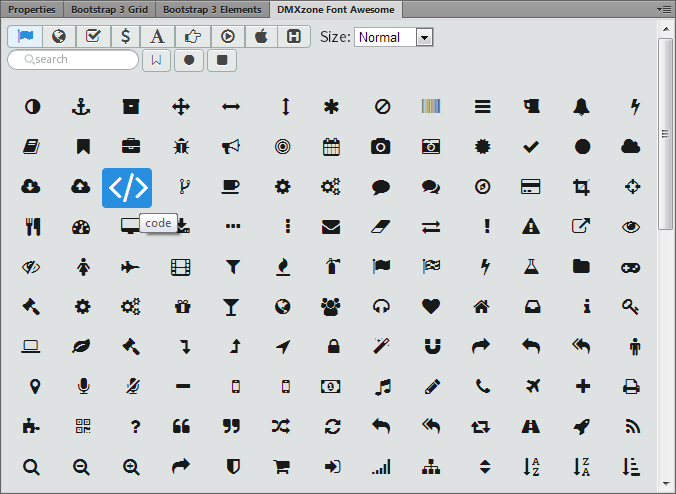Choose the open eye icon
The height and width of the screenshot is (494, 676).
(631, 227)
